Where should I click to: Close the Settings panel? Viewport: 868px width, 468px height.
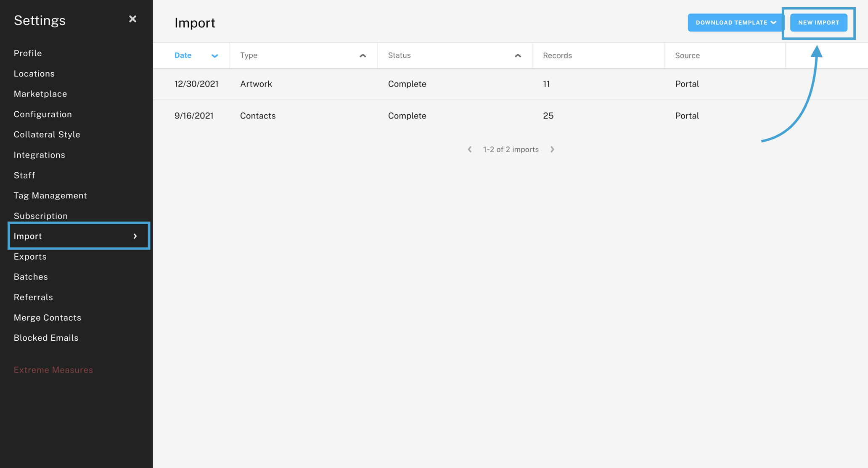coord(132,19)
